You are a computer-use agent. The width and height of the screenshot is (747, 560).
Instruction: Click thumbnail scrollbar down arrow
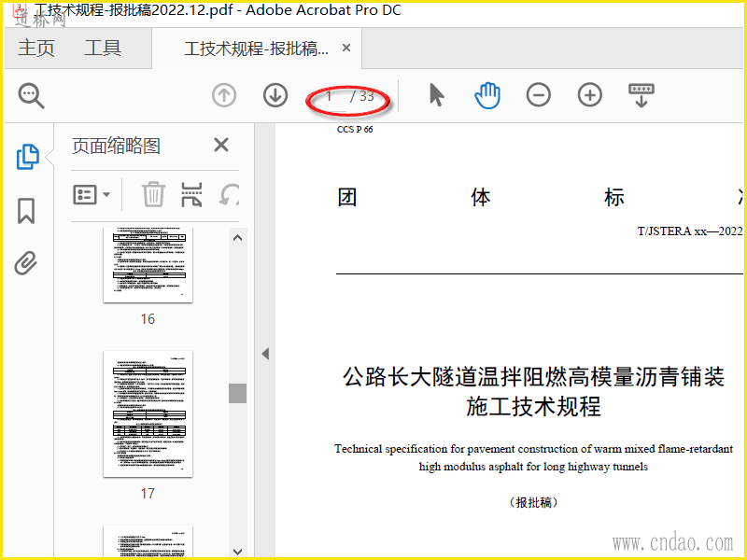238,552
